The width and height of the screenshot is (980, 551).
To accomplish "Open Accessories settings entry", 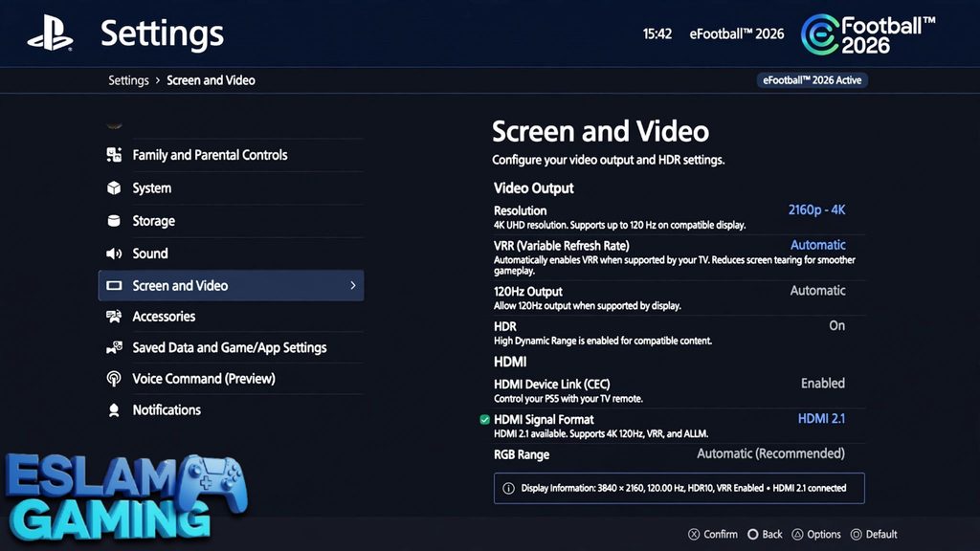I will [x=232, y=317].
